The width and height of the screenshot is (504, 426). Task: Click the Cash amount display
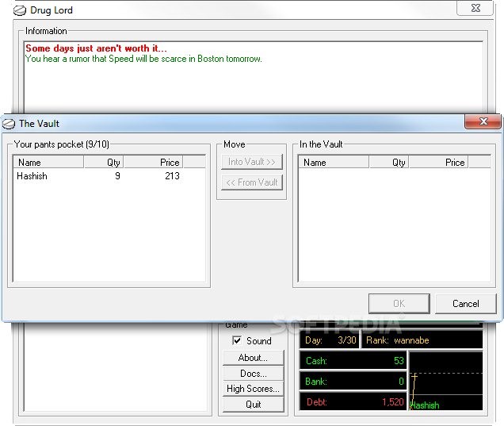pyautogui.click(x=353, y=360)
